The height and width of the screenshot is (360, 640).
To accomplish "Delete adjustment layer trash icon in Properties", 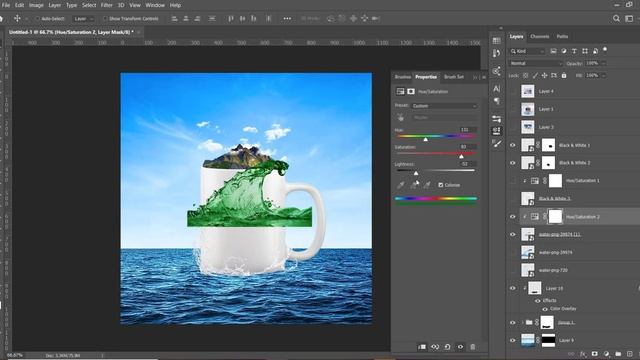I will coord(473,347).
